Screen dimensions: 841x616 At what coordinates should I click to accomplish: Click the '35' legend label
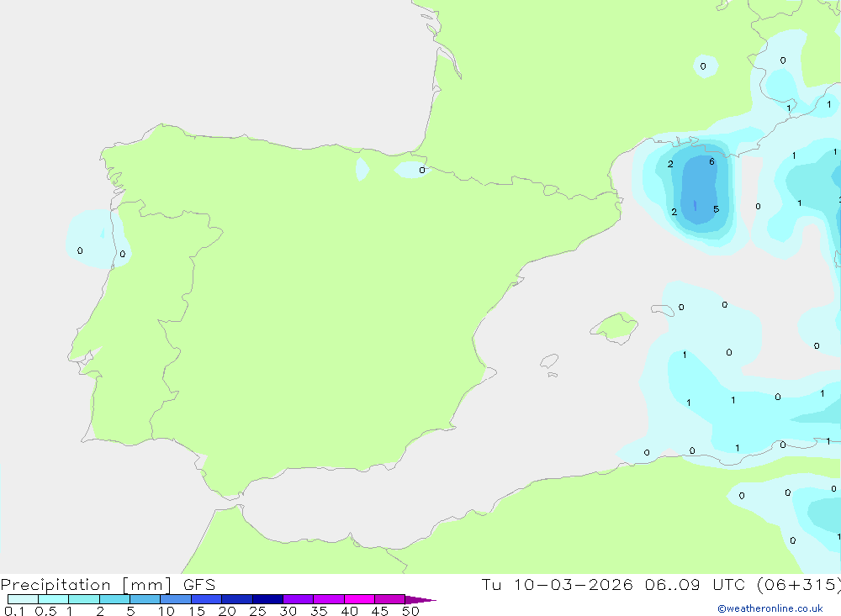point(319,611)
